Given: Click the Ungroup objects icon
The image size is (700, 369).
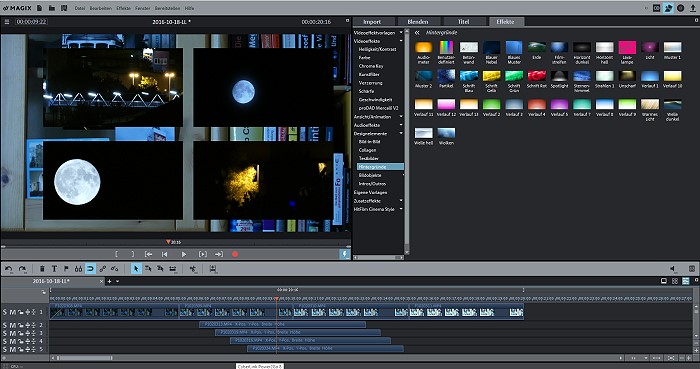Looking at the screenshot, I should click(115, 269).
